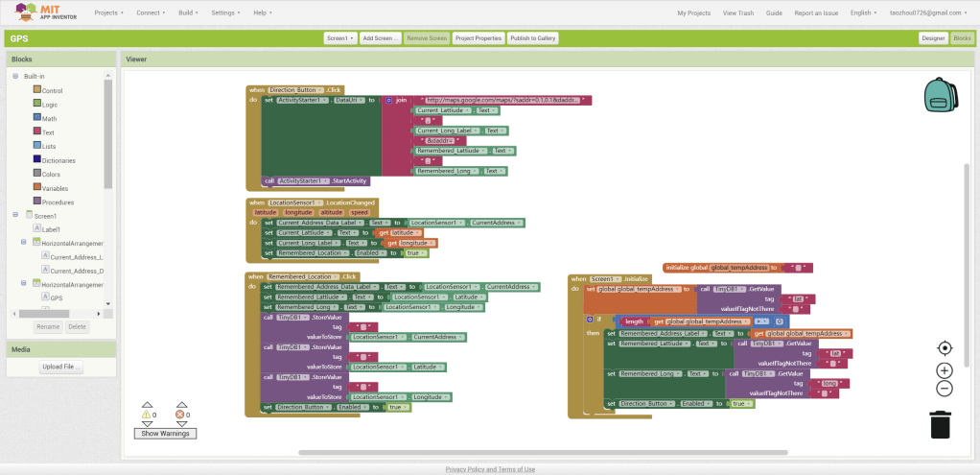Open the Projects menu

109,13
